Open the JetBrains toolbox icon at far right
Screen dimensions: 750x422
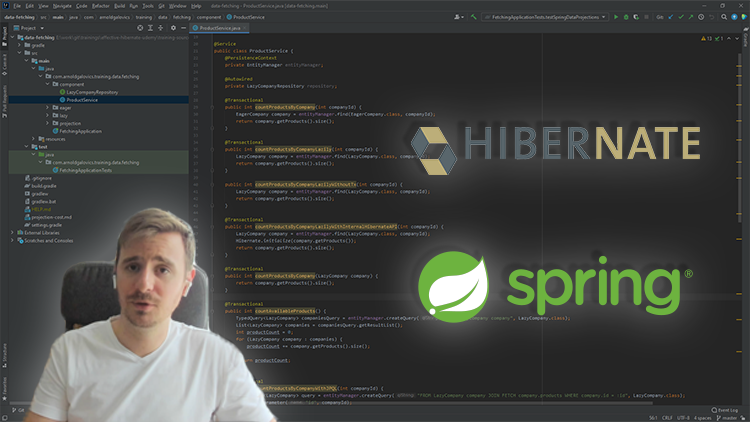[744, 17]
